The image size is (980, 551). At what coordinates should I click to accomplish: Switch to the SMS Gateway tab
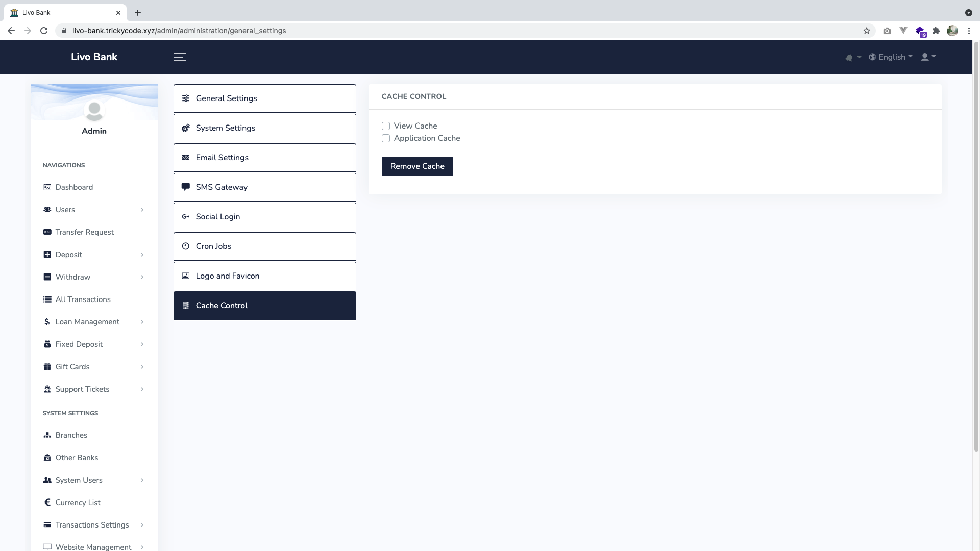(265, 187)
